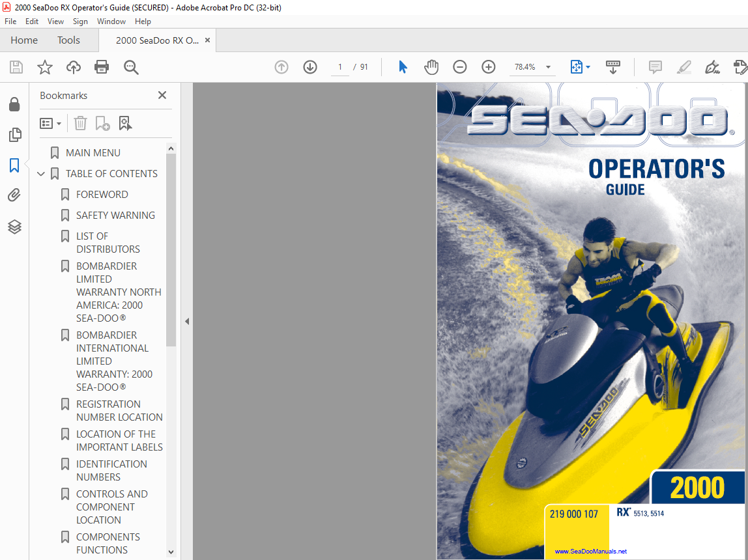Open the Attachments paperclip icon

(14, 195)
